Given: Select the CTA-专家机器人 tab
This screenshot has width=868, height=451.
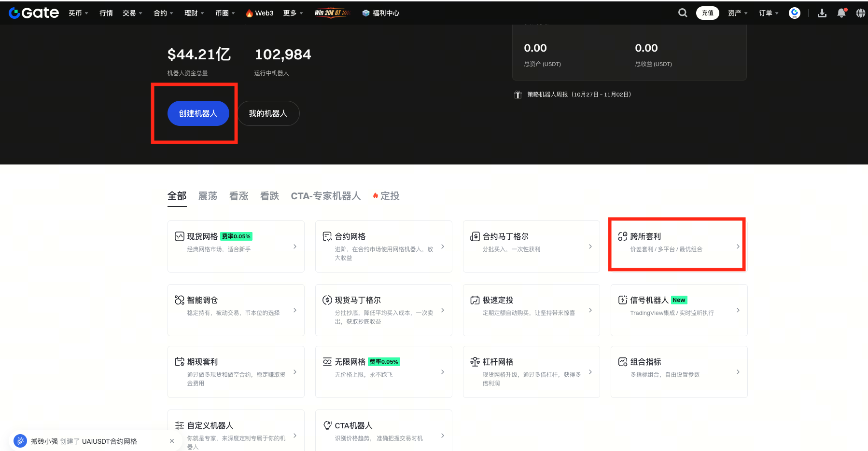Looking at the screenshot, I should [x=325, y=196].
